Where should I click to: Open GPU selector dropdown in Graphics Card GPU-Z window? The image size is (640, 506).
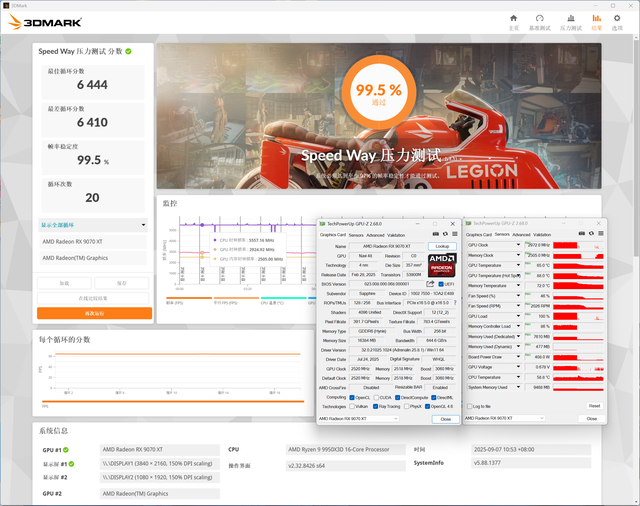coord(358,419)
